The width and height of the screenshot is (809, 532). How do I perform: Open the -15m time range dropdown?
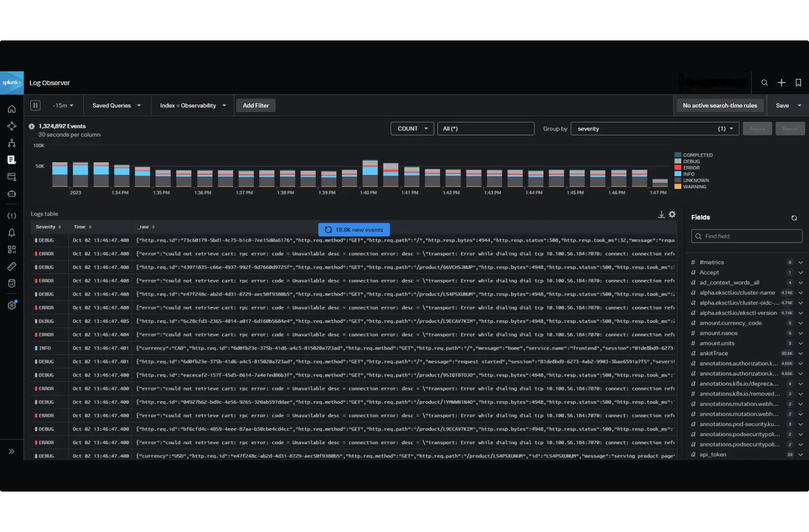[62, 105]
